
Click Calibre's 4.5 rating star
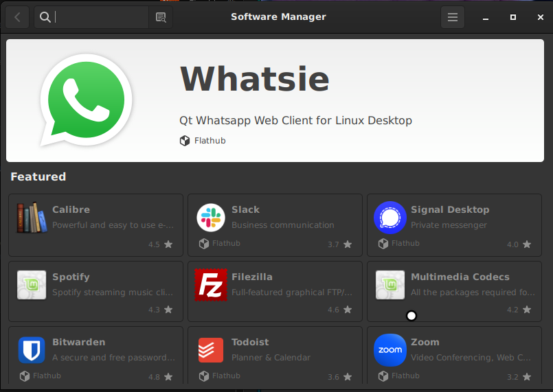(x=168, y=244)
